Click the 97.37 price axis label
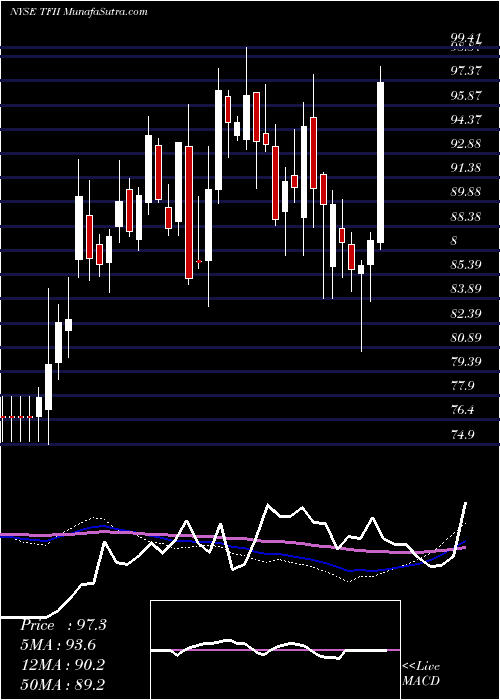The image size is (500, 700). tap(466, 71)
